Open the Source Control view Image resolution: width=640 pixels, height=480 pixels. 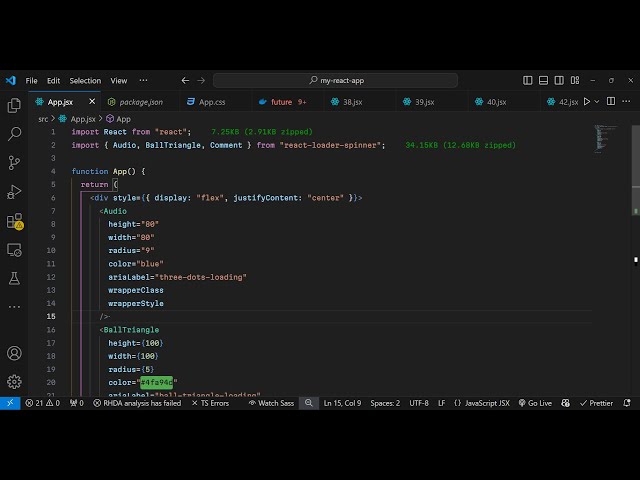click(14, 162)
